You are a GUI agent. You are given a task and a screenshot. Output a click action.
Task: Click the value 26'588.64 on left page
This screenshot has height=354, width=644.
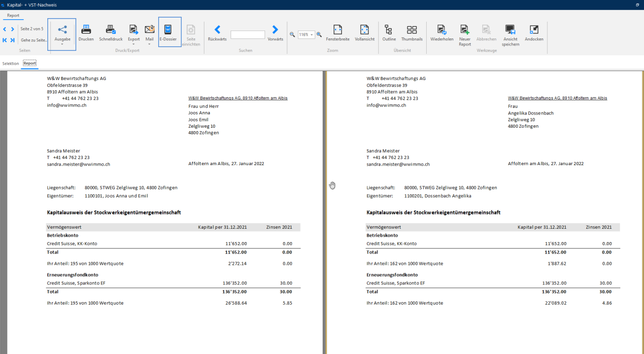click(236, 303)
